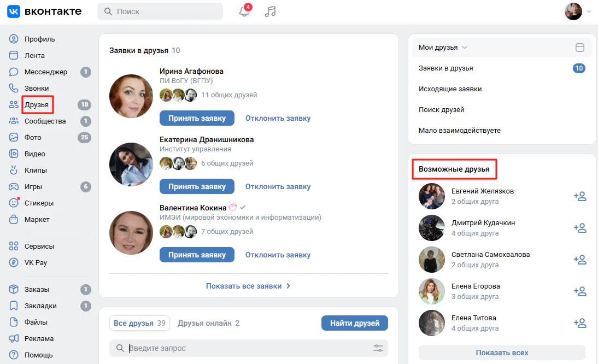Switch to the Все друзья tab
Screen dimensions: 598x364
(x=139, y=323)
